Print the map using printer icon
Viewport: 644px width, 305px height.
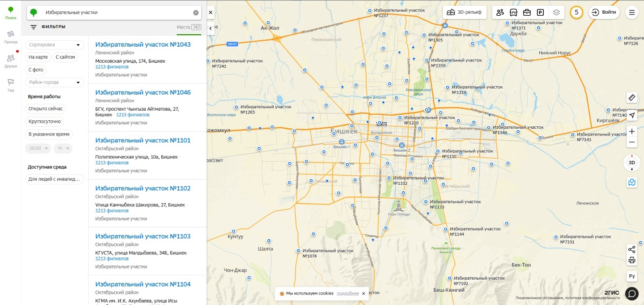(x=632, y=260)
